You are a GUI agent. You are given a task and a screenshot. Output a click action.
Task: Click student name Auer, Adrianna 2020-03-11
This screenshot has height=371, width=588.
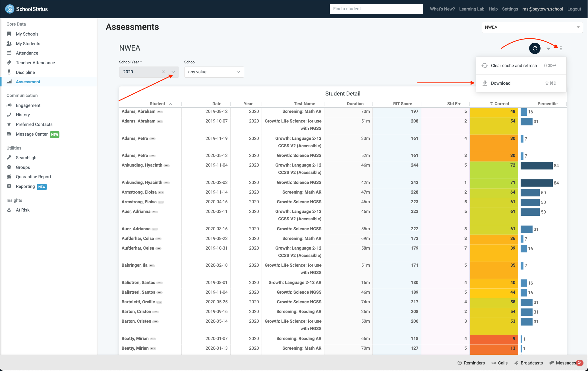[136, 212]
